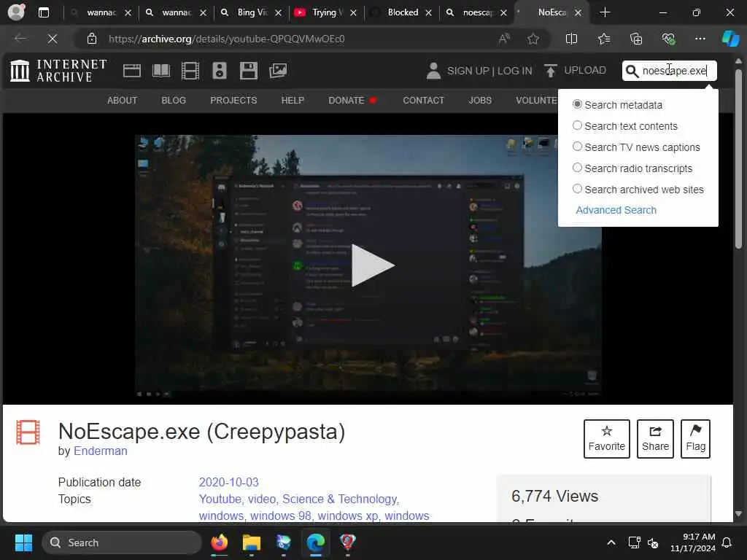
Task: Select Search archived web sites option
Action: [577, 189]
